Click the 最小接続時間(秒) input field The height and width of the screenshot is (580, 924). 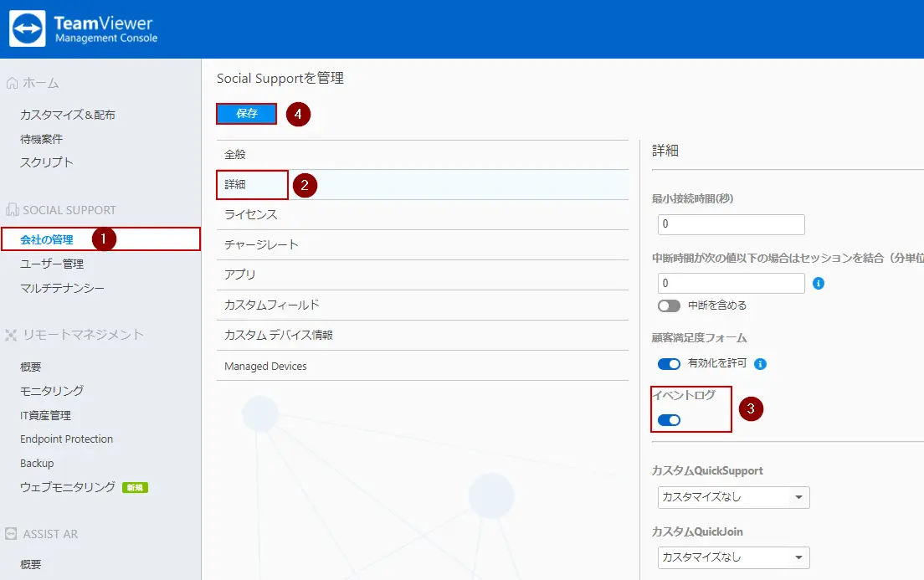pyautogui.click(x=731, y=224)
